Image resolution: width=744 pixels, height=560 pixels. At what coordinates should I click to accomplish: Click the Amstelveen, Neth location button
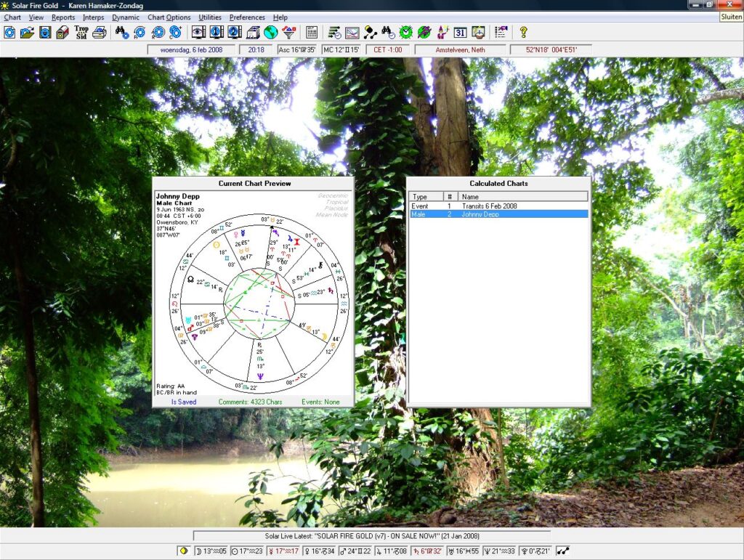tap(459, 49)
